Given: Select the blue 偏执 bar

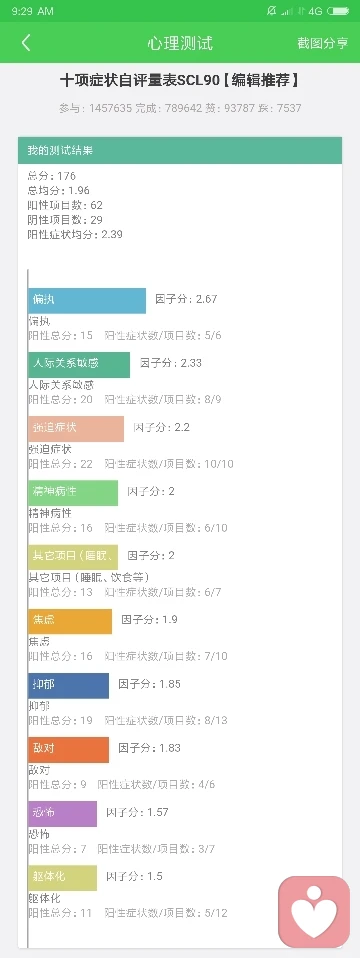Looking at the screenshot, I should click(87, 301).
